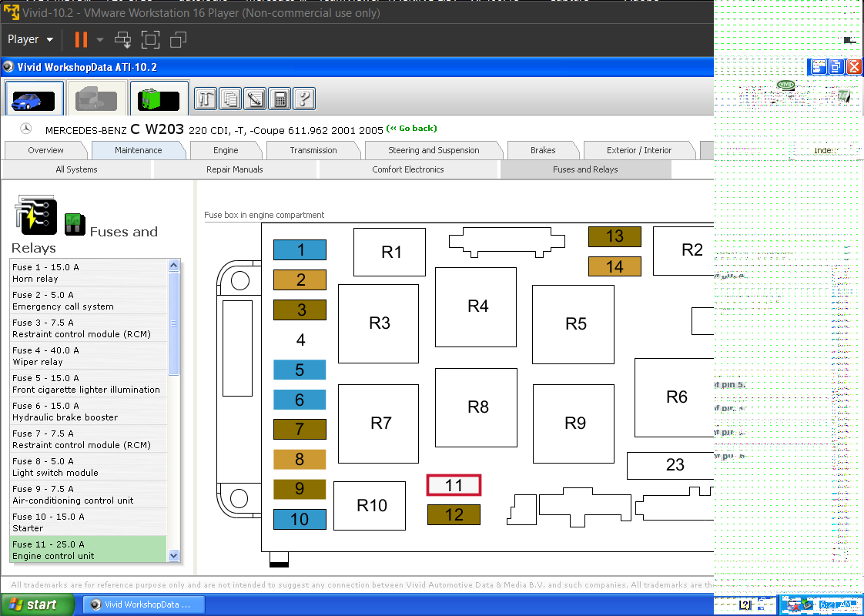This screenshot has height=616, width=864.
Task: Click brown fuse 13 in the diagram
Action: pos(615,236)
